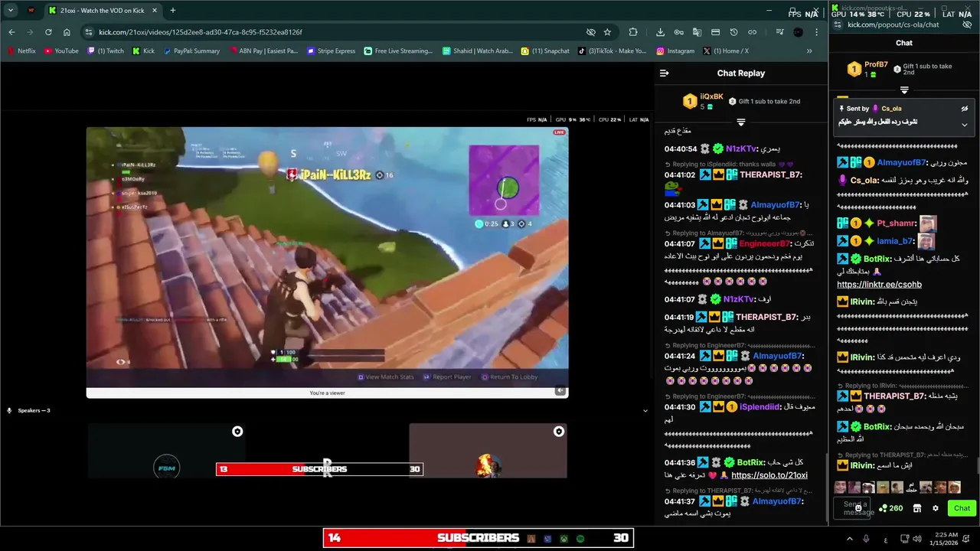Open the solo.to/21oxi link in chat
Screen dimensions: 980x551
(x=769, y=475)
